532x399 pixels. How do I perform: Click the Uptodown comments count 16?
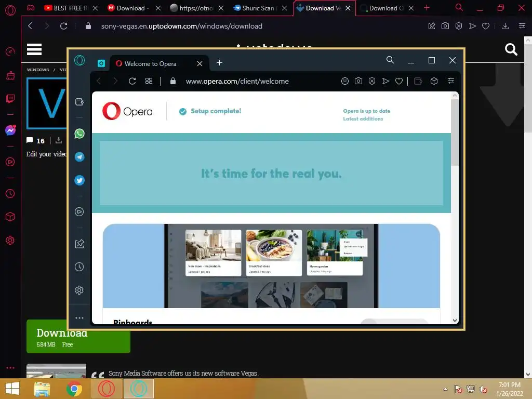tap(36, 140)
